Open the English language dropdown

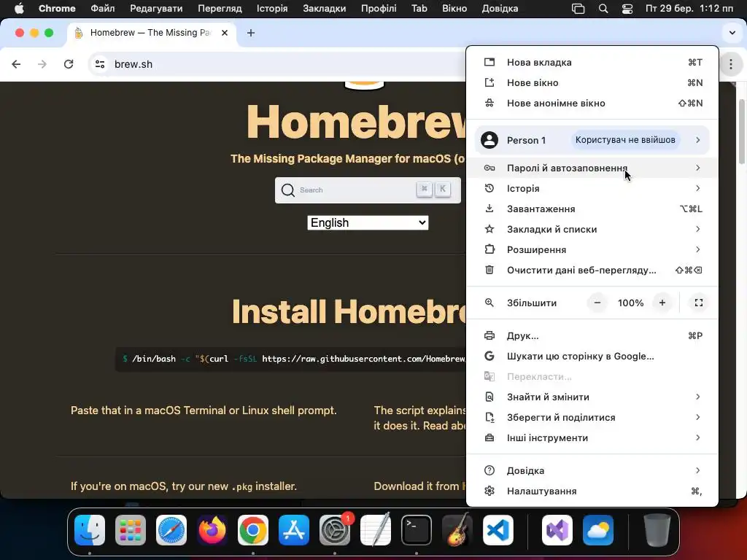pyautogui.click(x=368, y=223)
